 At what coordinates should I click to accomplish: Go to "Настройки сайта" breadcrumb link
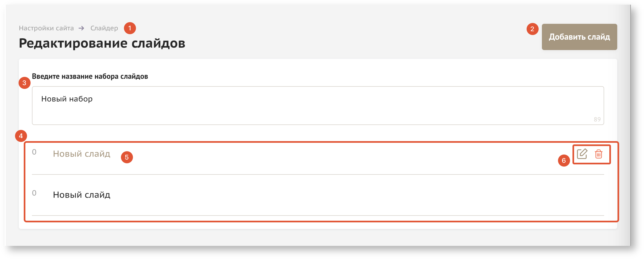(x=46, y=28)
